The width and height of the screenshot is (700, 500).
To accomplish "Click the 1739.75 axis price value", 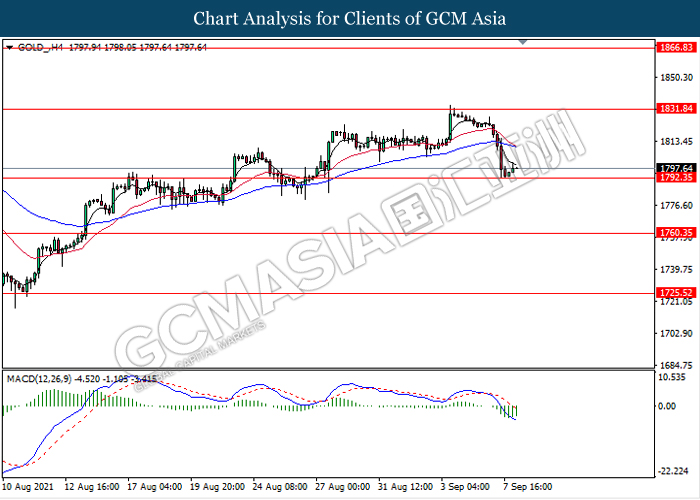I will [x=677, y=269].
